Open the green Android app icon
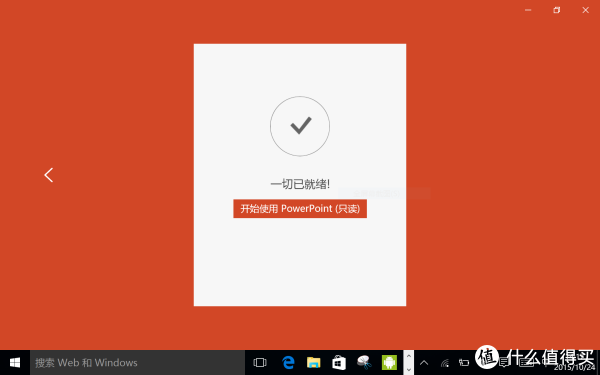This screenshot has height=375, width=600. click(389, 362)
